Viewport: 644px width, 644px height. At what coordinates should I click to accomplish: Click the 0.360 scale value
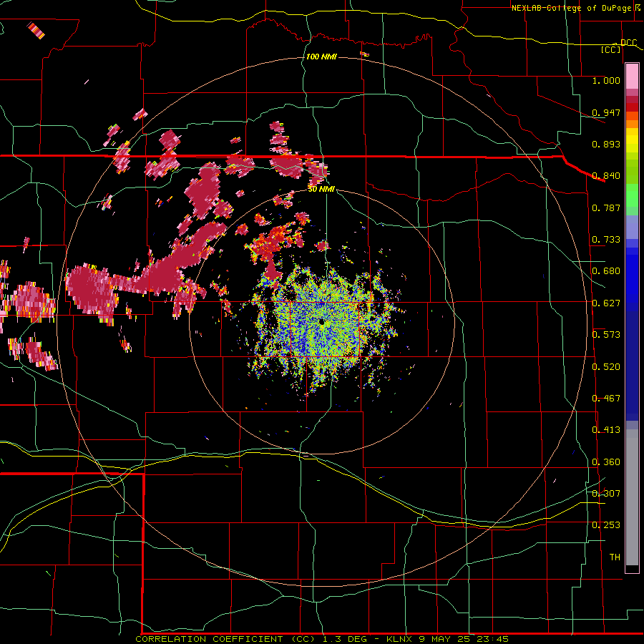[x=606, y=462]
